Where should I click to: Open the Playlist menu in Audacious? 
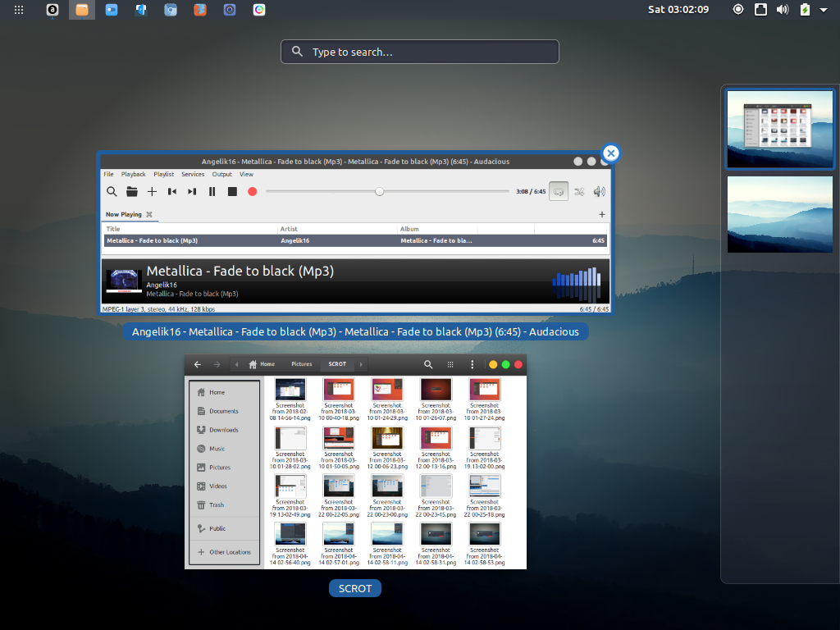point(163,174)
